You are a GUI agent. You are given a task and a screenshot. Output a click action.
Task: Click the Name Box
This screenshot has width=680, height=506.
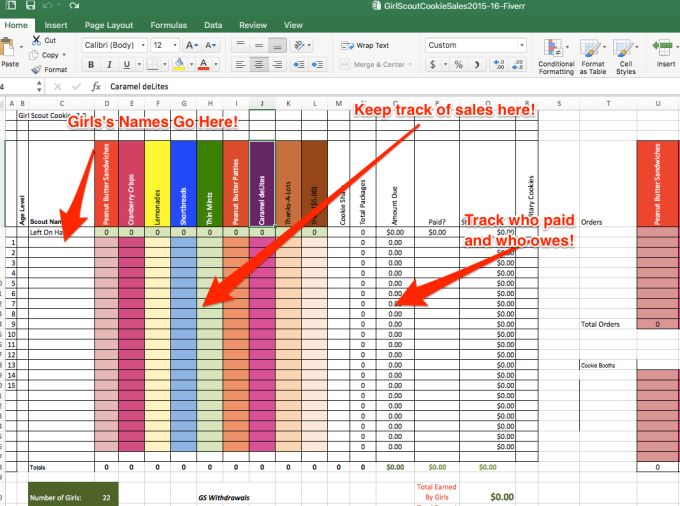click(16, 86)
